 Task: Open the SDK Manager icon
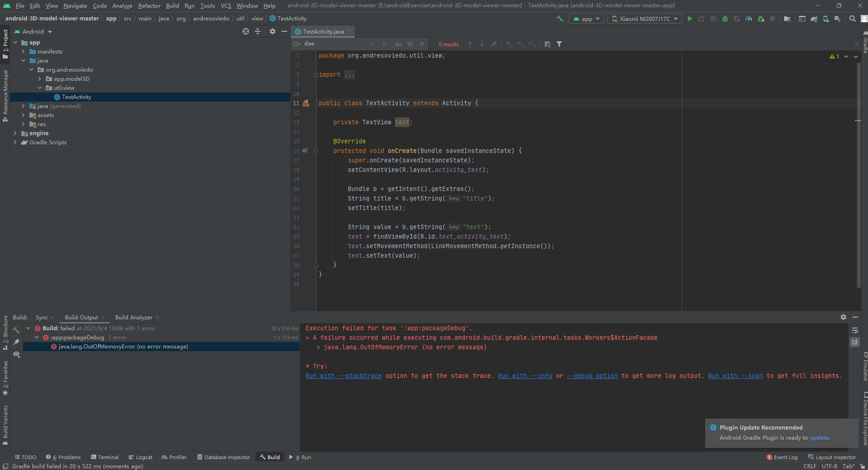[838, 19]
